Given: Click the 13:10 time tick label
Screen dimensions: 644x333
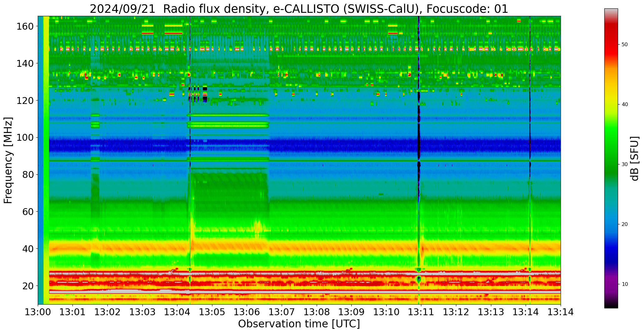Looking at the screenshot, I should [x=386, y=312].
